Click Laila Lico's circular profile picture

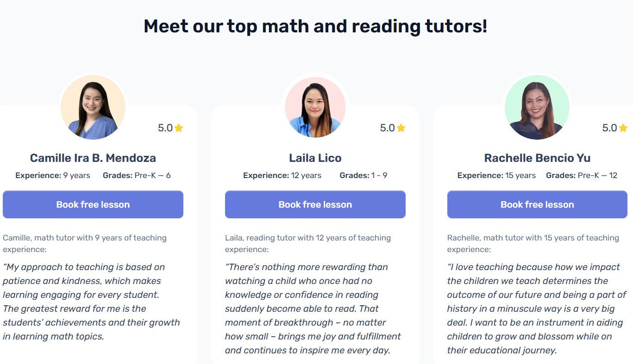(315, 106)
